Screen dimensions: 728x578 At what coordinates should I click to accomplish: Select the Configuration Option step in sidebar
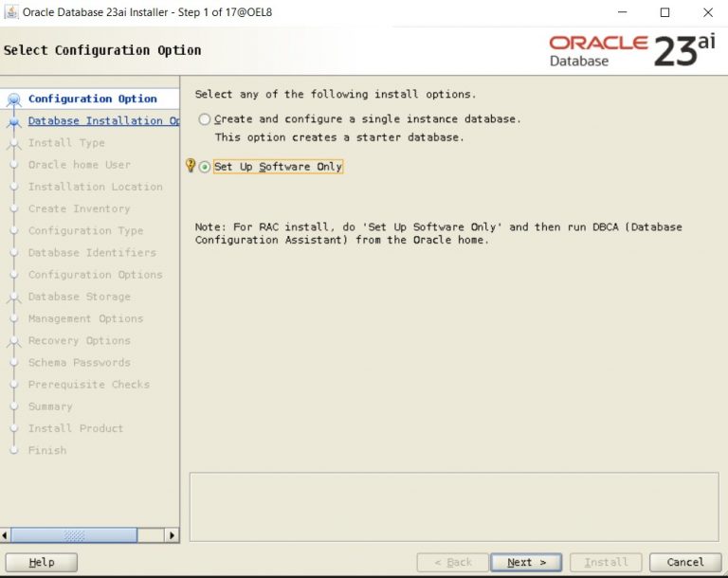tap(92, 99)
